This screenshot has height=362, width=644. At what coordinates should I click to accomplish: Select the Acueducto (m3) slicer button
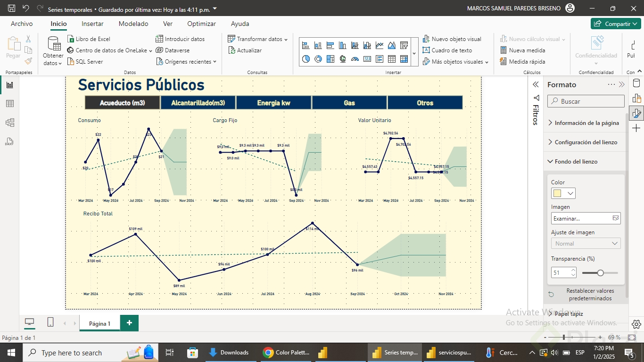[x=123, y=103]
